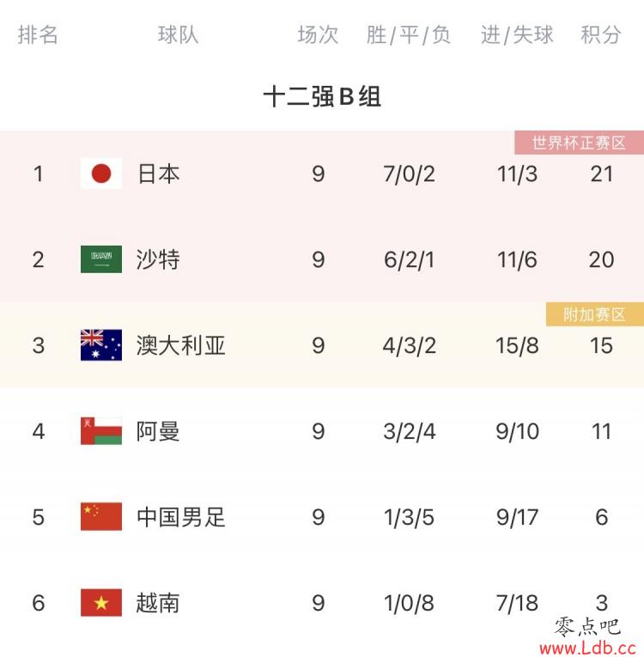
Task: Select the 附加赛区 label tag
Action: [594, 314]
